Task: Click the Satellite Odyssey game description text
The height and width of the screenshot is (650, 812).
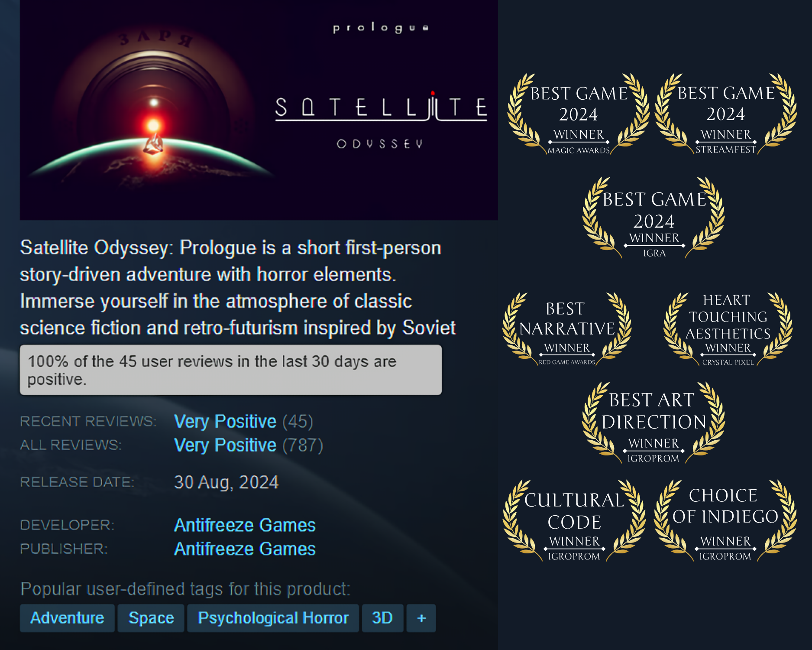Action: (x=238, y=288)
